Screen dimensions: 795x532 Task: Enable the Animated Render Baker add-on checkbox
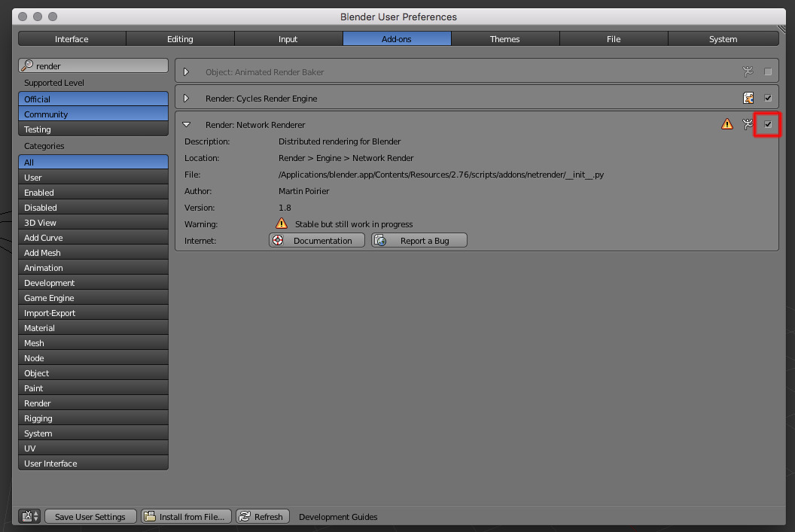tap(768, 72)
